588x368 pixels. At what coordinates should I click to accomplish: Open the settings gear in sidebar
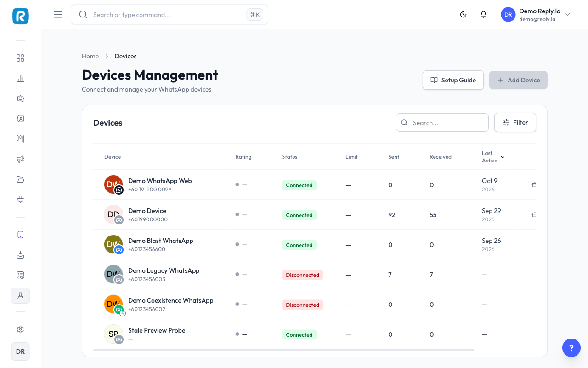[20, 329]
